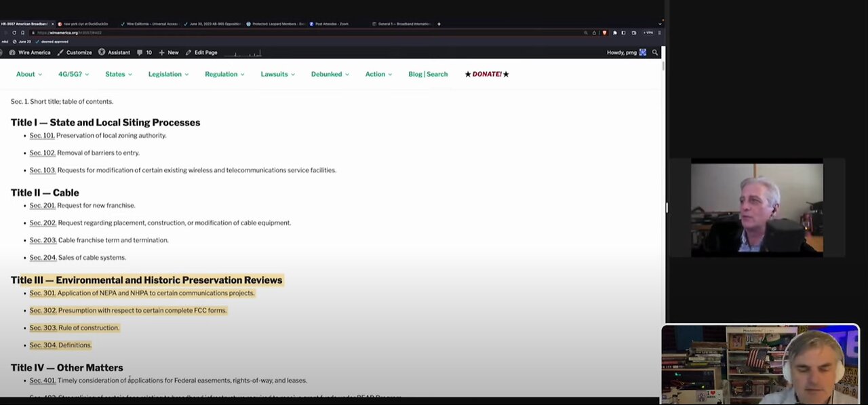The image size is (868, 405).
Task: Switch to General 1 Broadband tab
Action: click(x=401, y=24)
